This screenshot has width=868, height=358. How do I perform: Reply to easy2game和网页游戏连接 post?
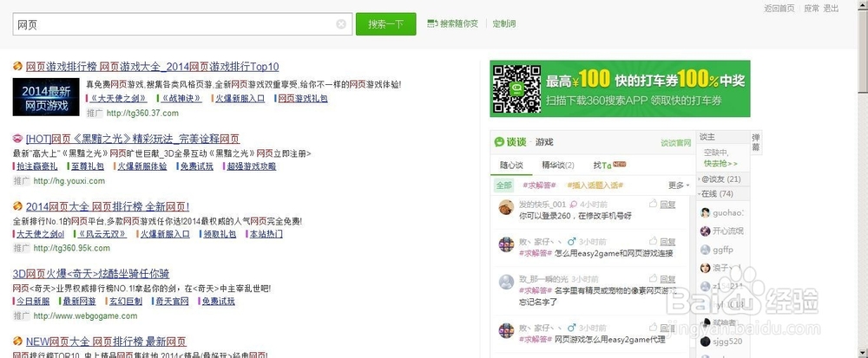click(668, 242)
